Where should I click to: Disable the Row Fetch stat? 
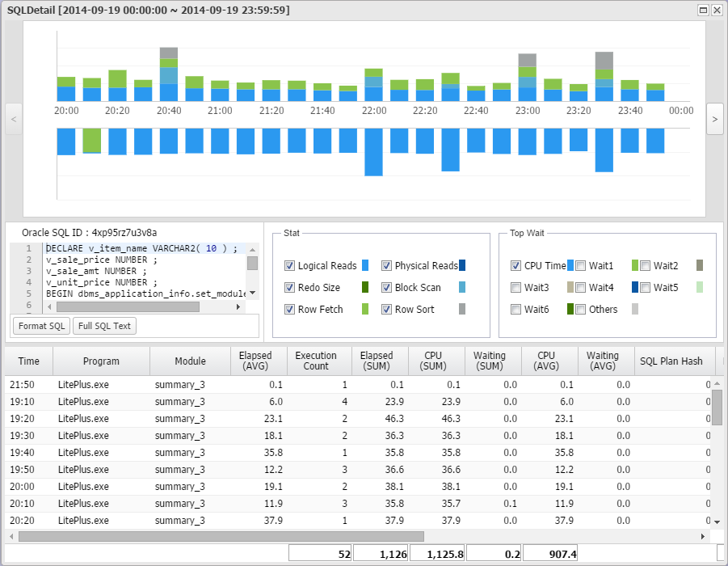coord(290,309)
